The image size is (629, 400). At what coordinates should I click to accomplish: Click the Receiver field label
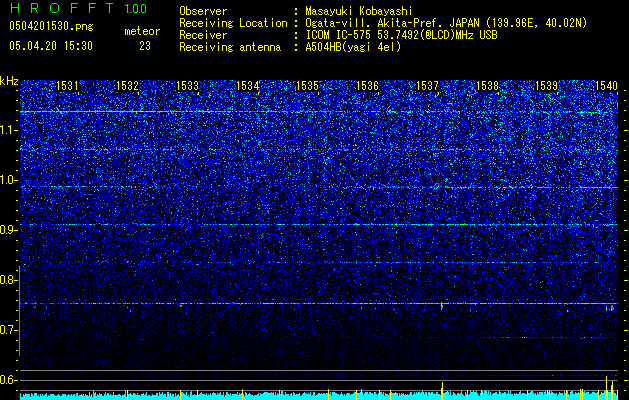203,35
